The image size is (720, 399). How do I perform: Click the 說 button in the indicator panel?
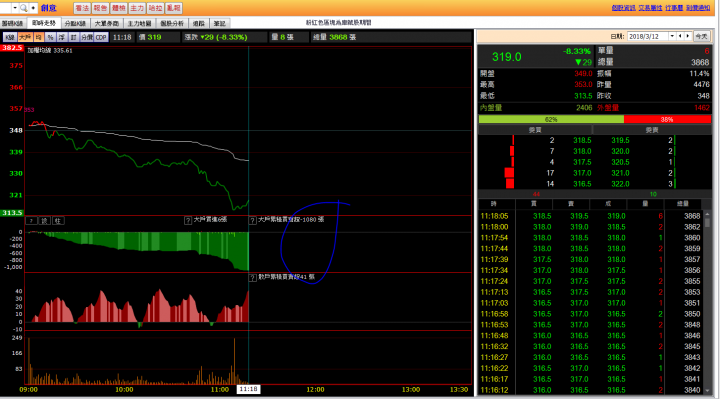pos(45,221)
